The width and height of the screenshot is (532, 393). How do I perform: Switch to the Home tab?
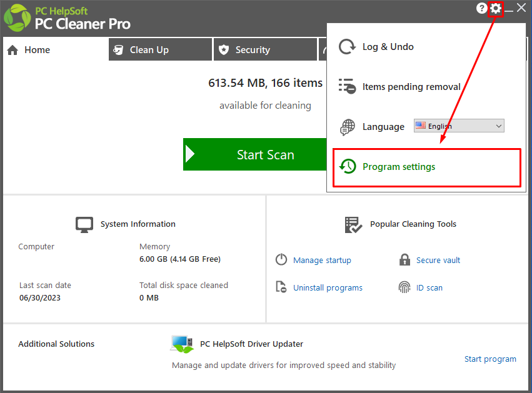(x=56, y=49)
